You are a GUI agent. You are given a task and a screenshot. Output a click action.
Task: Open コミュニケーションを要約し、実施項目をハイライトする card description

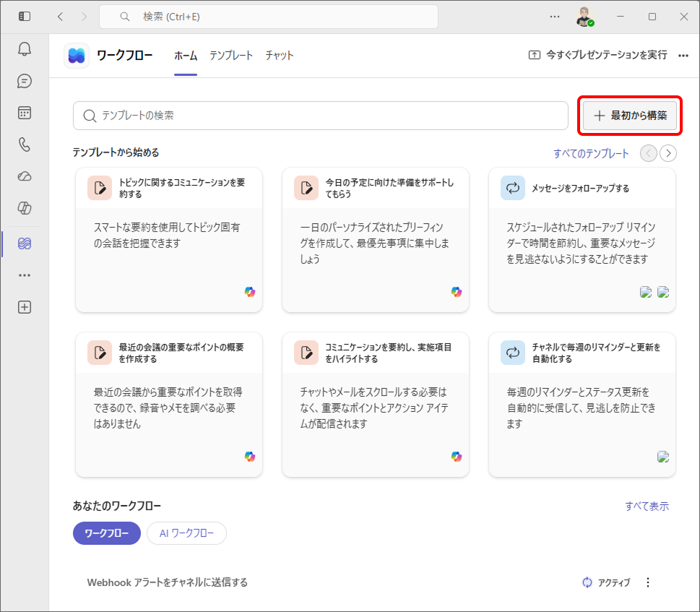pyautogui.click(x=374, y=408)
